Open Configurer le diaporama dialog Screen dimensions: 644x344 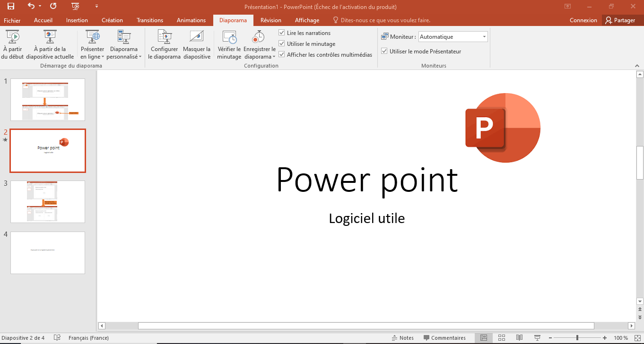(x=165, y=44)
